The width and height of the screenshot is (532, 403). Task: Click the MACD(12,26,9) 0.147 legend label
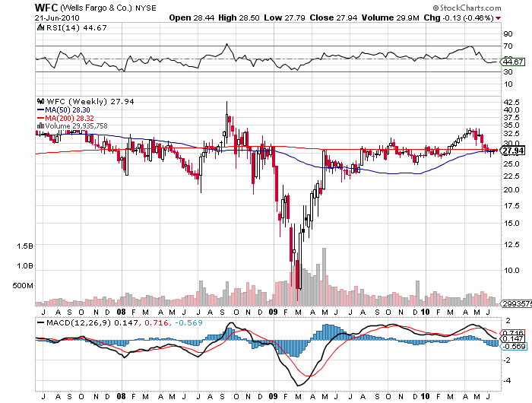(x=92, y=322)
